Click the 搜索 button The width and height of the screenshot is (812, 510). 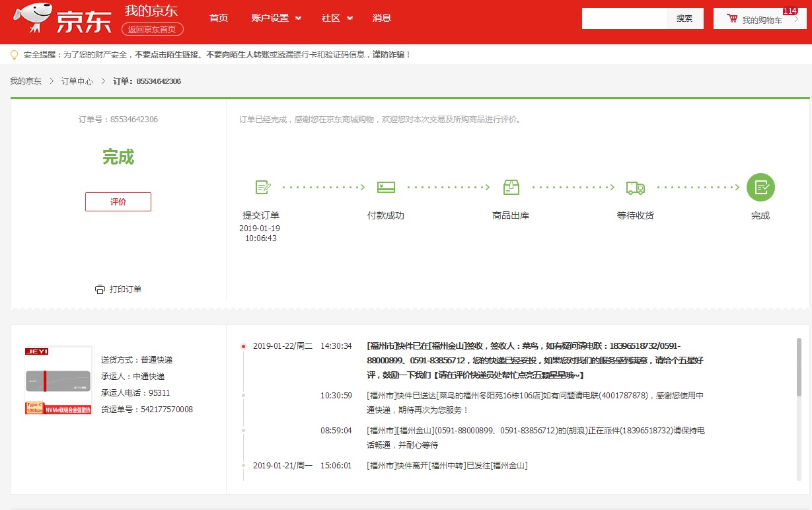684,18
